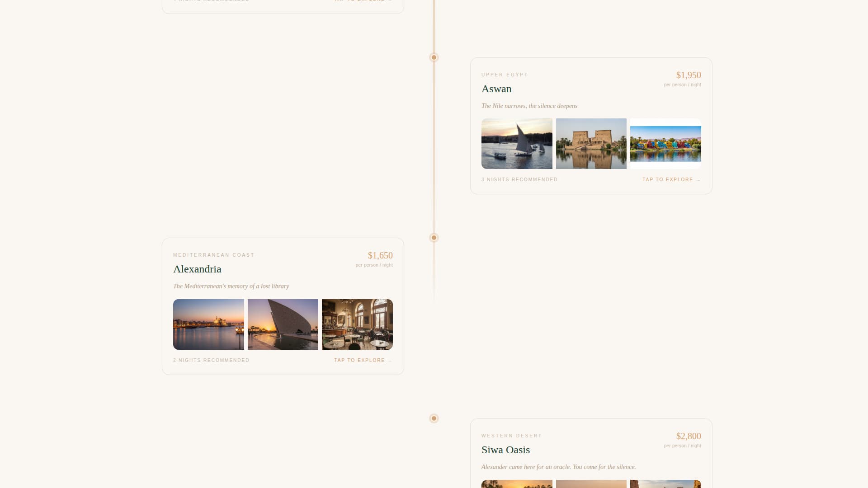Select the timeline dot beside Aswan
868x488 pixels.
(x=434, y=57)
